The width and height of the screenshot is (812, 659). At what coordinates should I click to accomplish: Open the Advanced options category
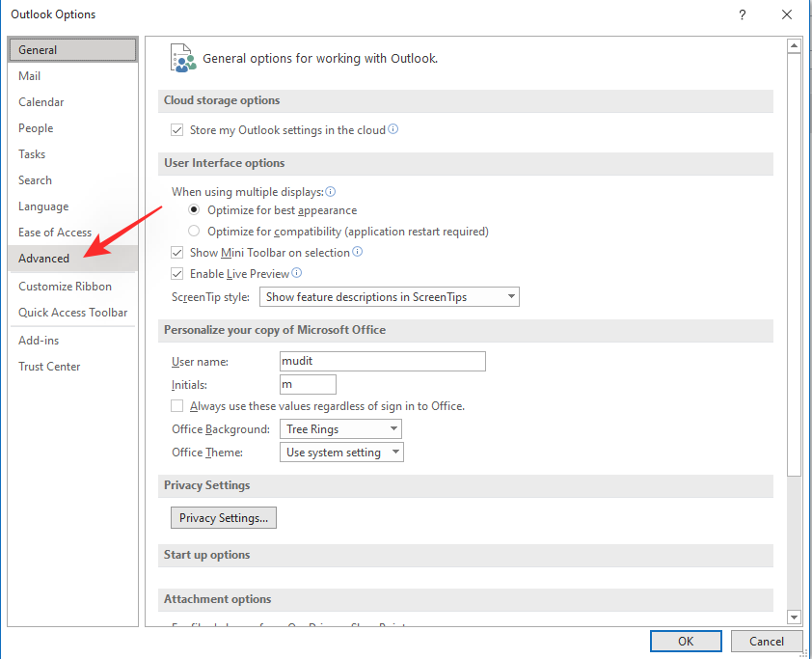[44, 259]
